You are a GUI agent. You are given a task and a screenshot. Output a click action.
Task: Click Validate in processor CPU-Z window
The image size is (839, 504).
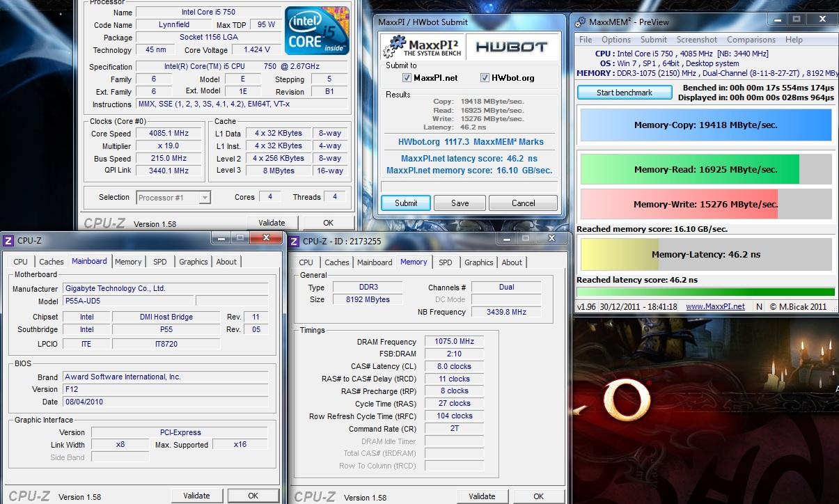(x=272, y=223)
